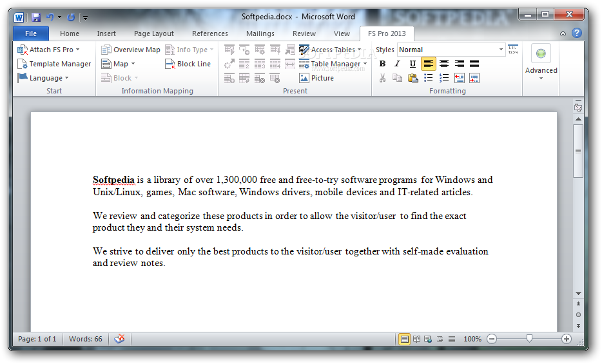Open Select Browse Object circle button
Image resolution: width=602 pixels, height=364 pixels.
click(578, 315)
